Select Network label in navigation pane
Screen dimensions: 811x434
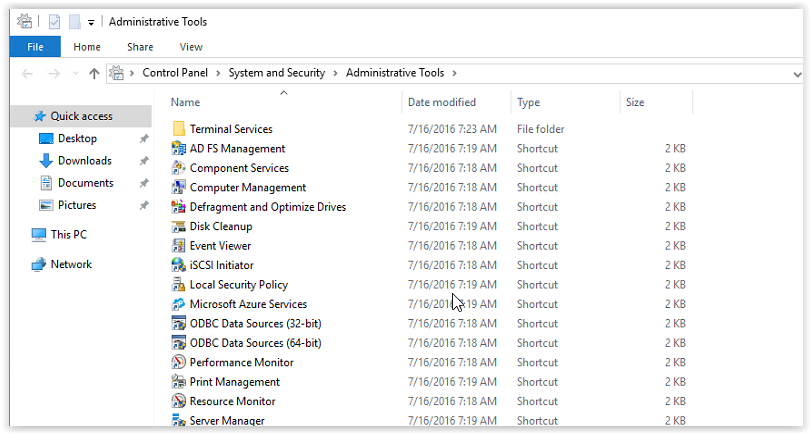click(x=71, y=264)
